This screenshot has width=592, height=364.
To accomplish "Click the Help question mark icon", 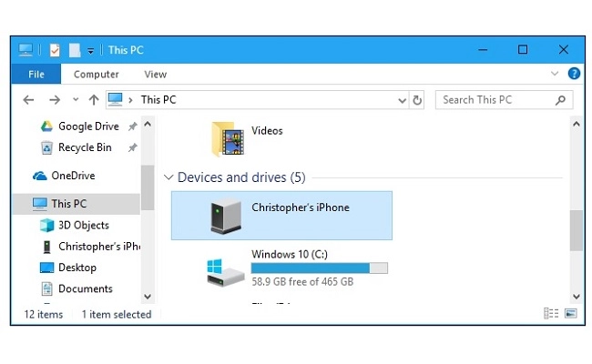I will (574, 74).
